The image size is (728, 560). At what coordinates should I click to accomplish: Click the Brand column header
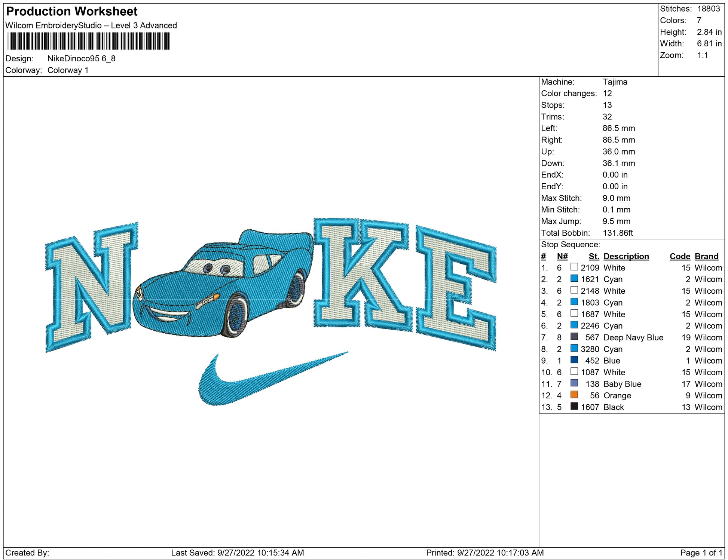(x=706, y=256)
